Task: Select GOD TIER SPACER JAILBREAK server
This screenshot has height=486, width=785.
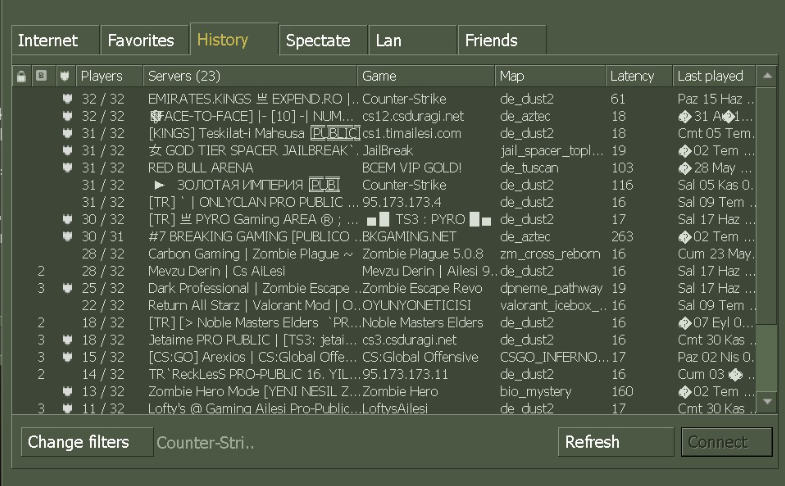Action: (253, 150)
